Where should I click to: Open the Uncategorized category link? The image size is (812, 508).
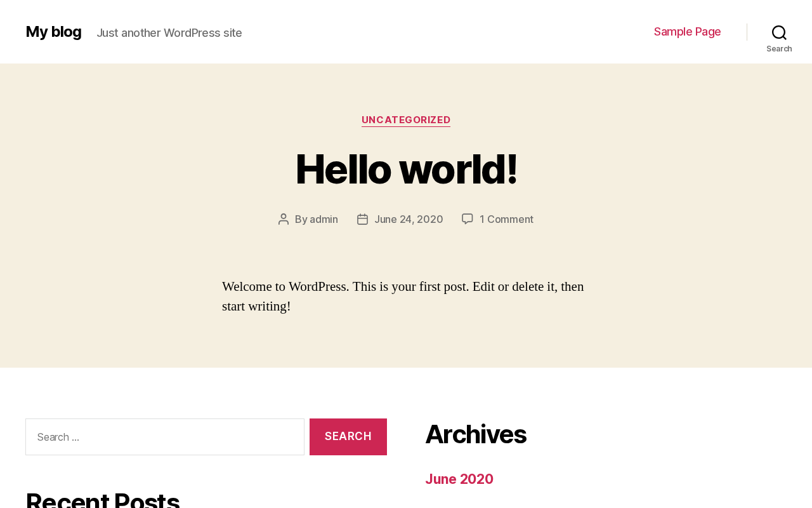(406, 120)
